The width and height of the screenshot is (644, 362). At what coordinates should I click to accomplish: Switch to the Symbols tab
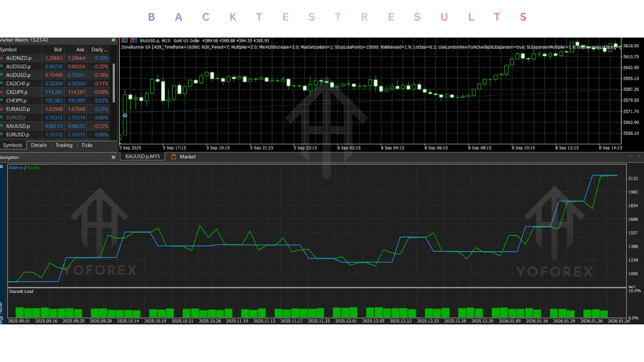13,145
